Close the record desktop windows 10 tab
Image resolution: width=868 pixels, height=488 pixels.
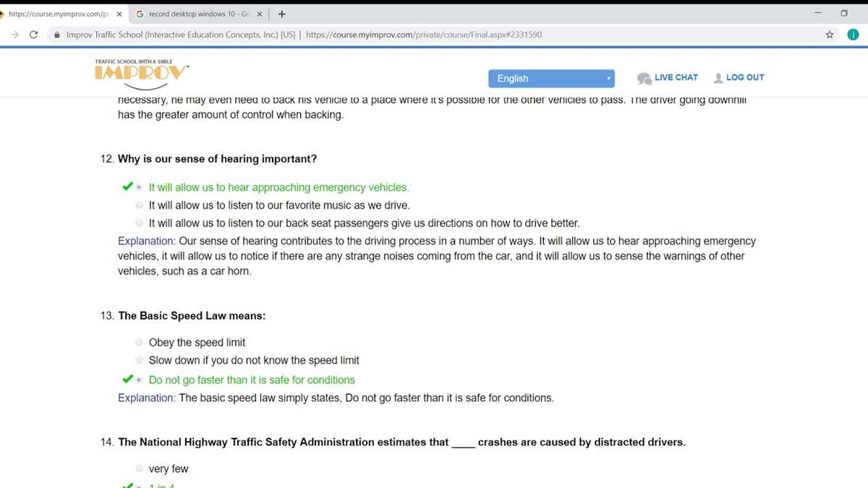[x=259, y=14]
